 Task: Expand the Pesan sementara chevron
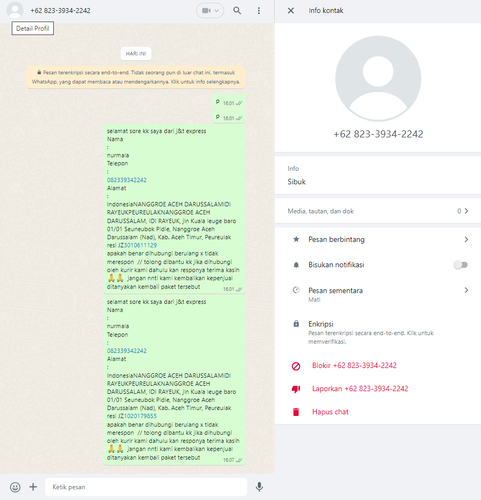point(466,290)
